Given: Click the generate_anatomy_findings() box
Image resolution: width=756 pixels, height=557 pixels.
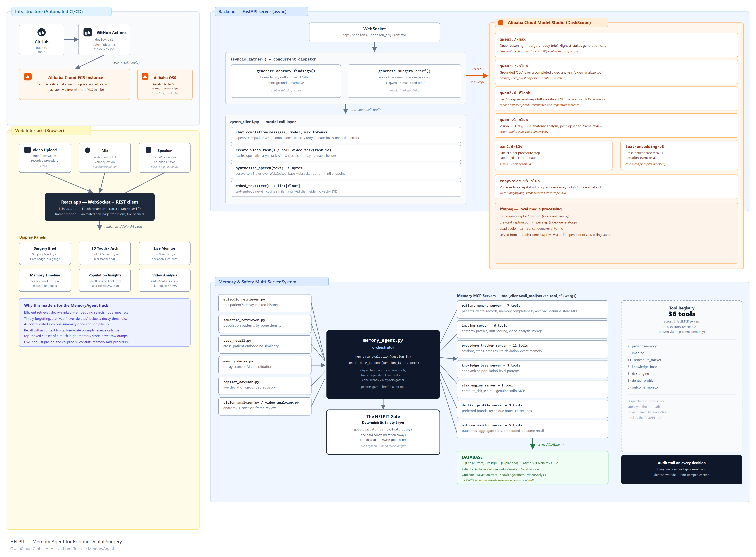Looking at the screenshot, I should [x=286, y=81].
